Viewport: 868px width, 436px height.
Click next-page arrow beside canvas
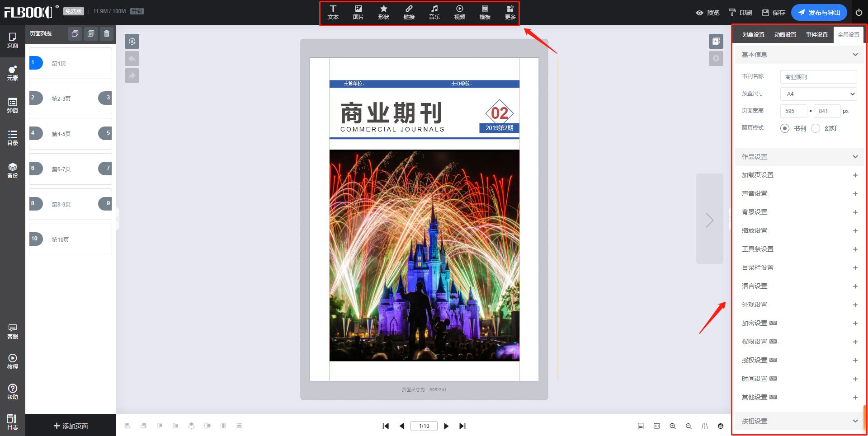[710, 220]
